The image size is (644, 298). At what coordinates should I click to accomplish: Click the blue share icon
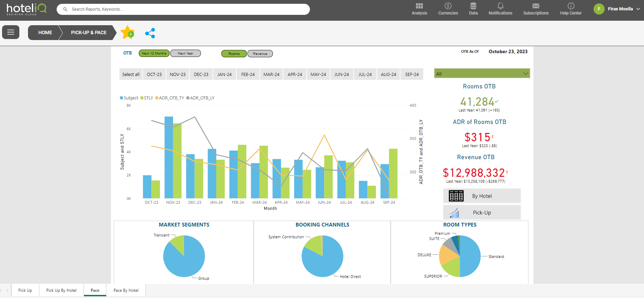150,33
